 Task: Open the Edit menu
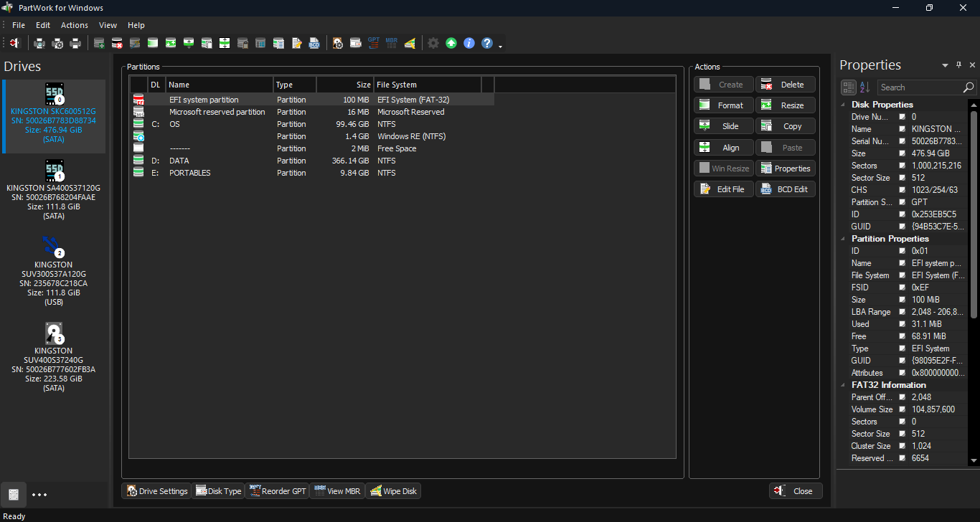[43, 25]
